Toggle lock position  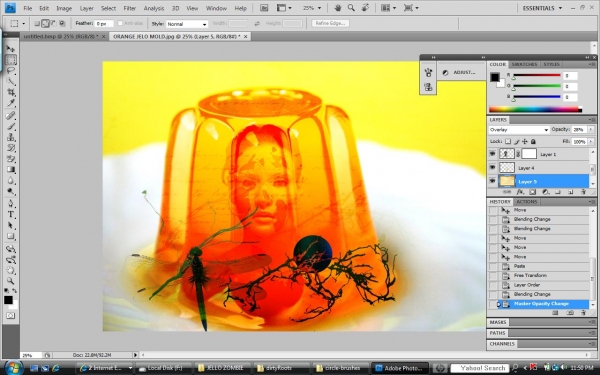pyautogui.click(x=525, y=141)
